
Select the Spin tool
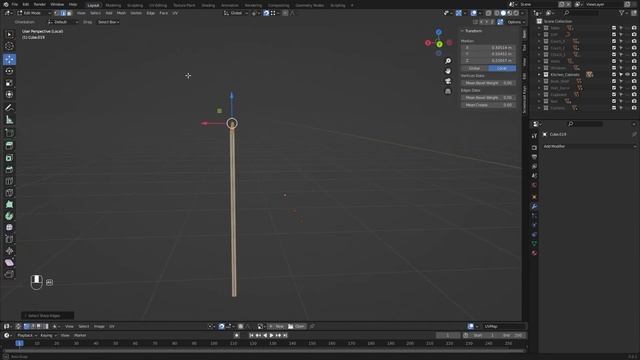pos(9,216)
